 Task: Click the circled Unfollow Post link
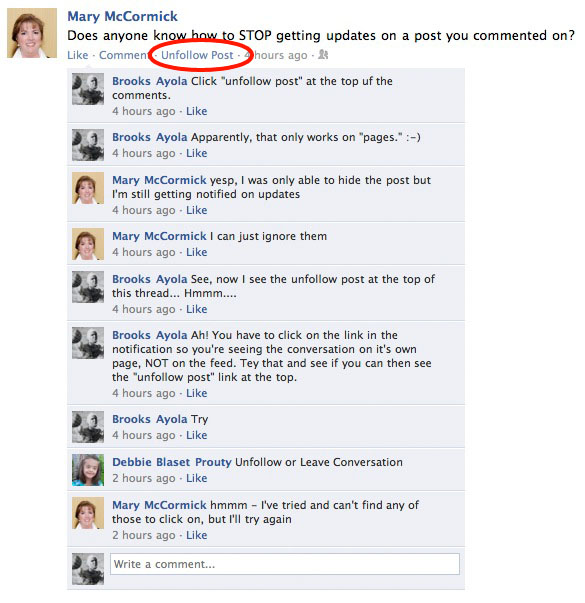coord(197,55)
